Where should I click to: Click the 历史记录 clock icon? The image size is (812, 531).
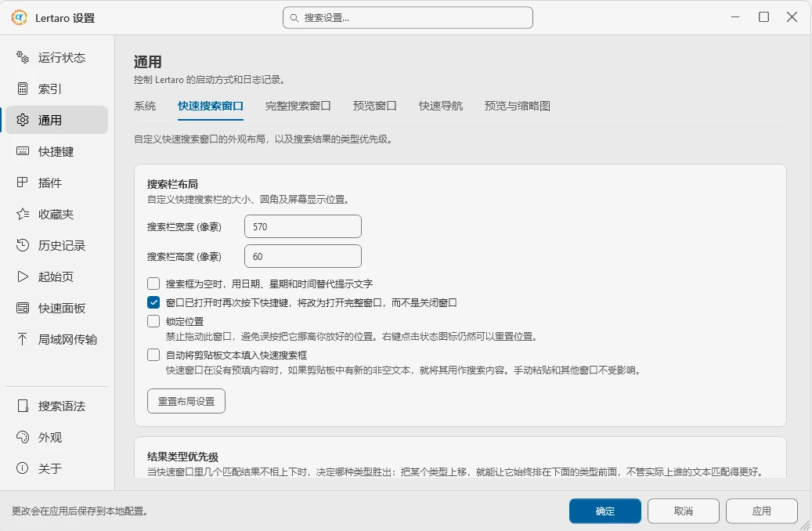pos(22,245)
